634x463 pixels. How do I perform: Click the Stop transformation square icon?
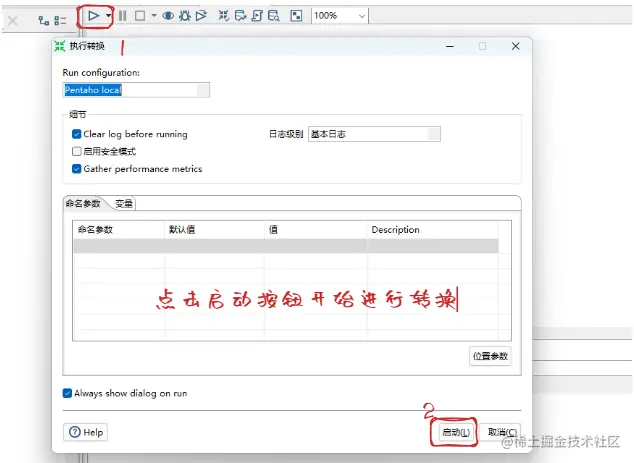(x=140, y=16)
